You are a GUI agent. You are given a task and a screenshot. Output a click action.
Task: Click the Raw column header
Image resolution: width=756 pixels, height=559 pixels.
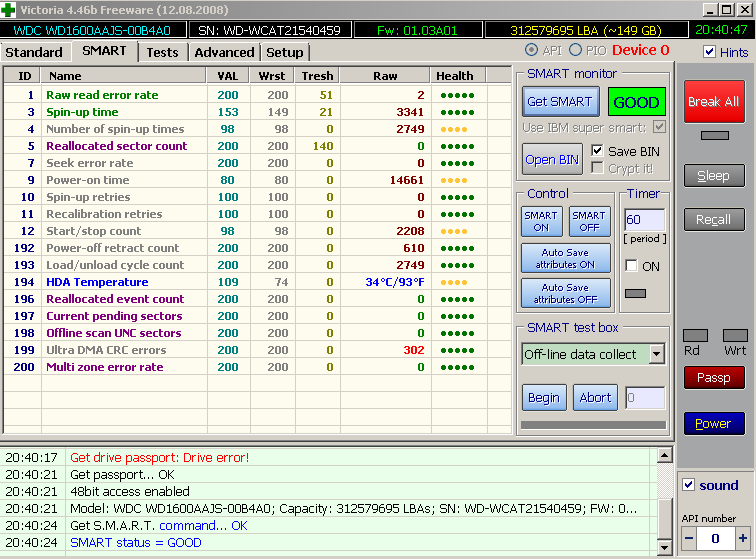(x=385, y=76)
